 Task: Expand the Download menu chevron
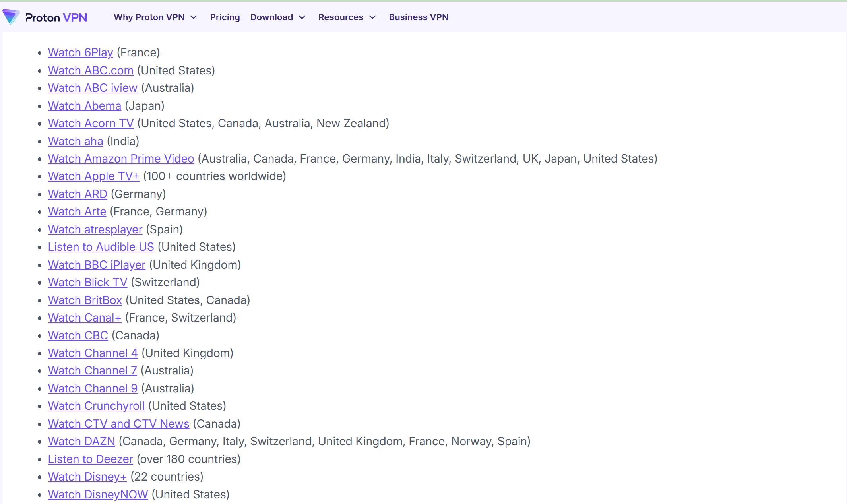click(302, 17)
